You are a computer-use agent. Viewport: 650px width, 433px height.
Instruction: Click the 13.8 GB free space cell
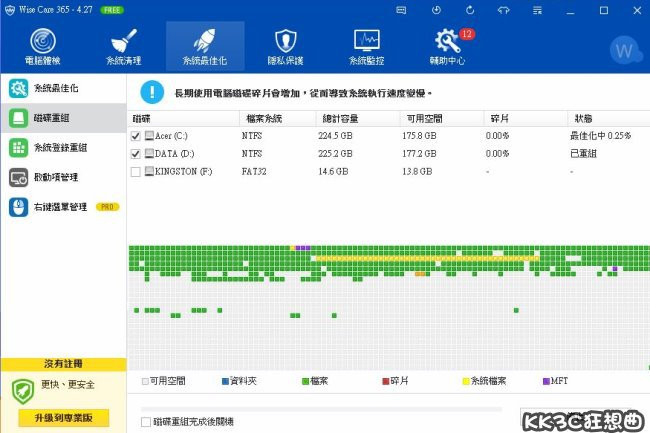(x=417, y=172)
